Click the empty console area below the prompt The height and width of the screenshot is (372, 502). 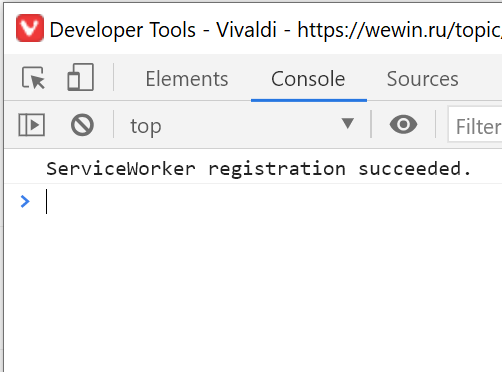click(x=253, y=293)
